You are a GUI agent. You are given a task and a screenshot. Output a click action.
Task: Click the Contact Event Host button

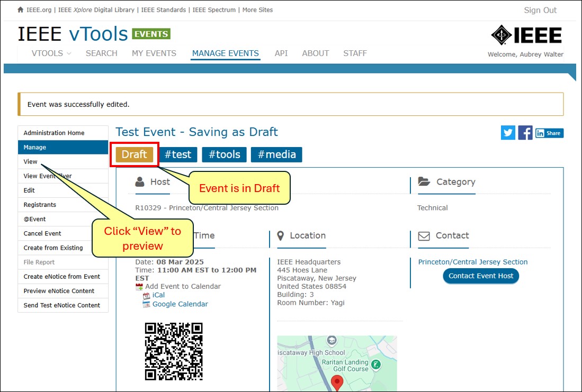[x=481, y=276]
